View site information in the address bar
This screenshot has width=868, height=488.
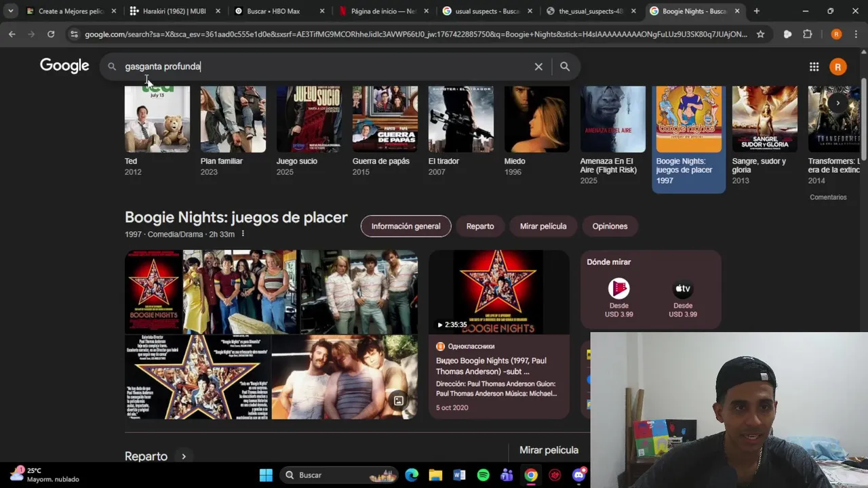[74, 34]
